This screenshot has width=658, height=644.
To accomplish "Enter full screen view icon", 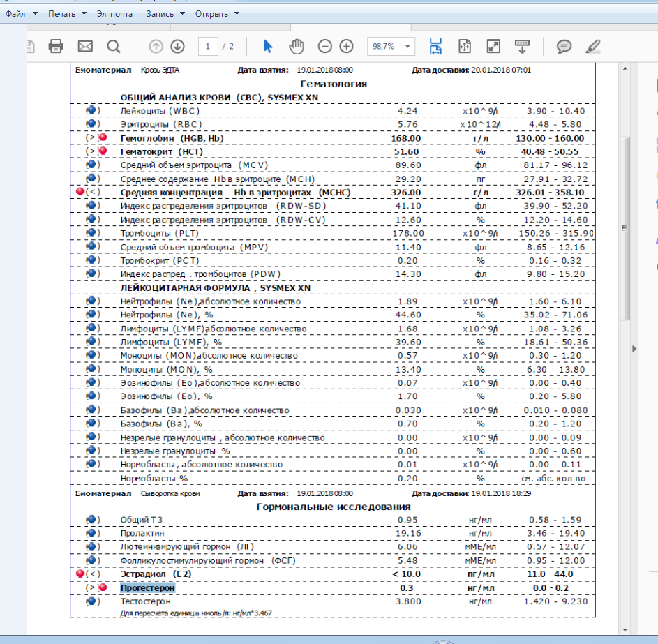I will pyautogui.click(x=493, y=46).
